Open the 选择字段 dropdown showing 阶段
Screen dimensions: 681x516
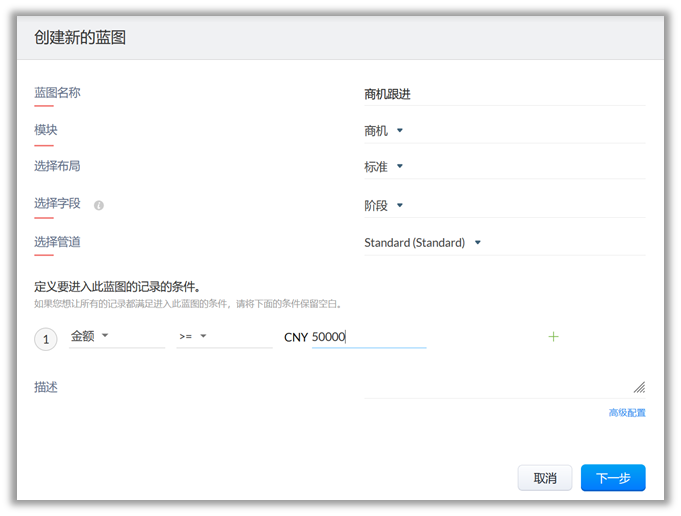tap(384, 205)
